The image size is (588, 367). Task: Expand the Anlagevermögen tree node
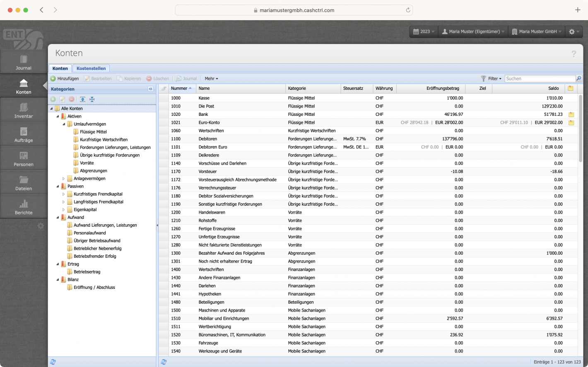click(x=64, y=178)
